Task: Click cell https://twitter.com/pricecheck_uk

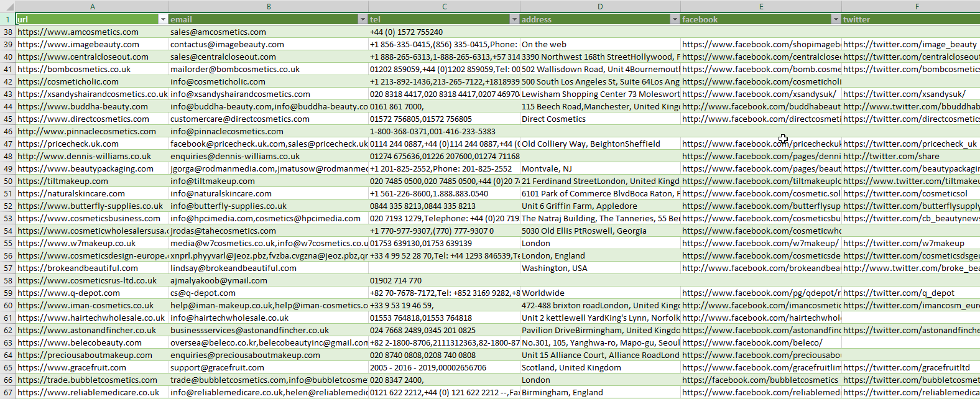Action: [911, 144]
